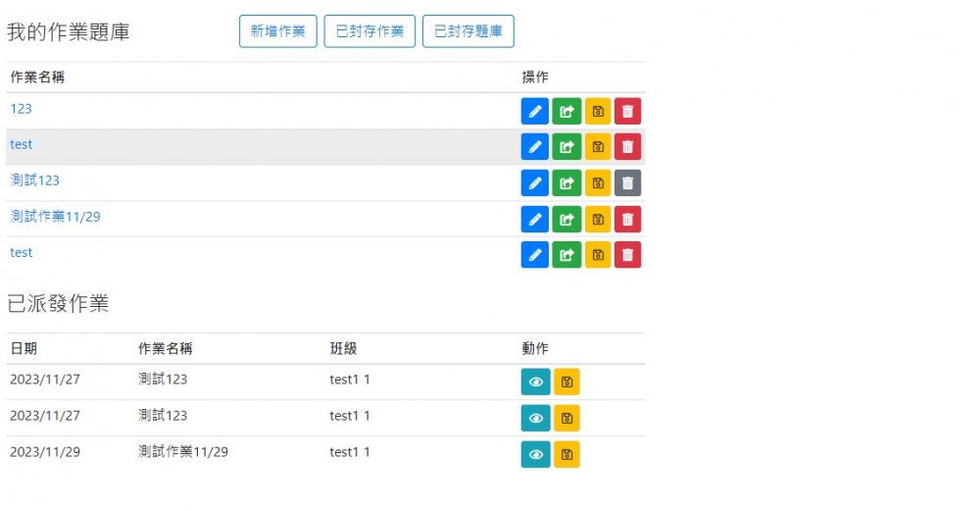Click the yellow archive icon beside the 測試123 link
This screenshot has height=511, width=980.
(598, 183)
